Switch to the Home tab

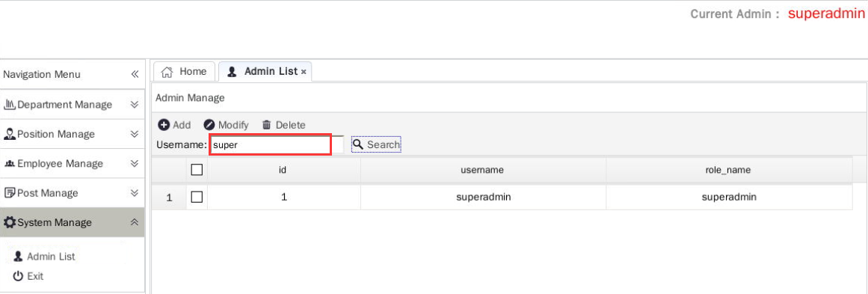(x=183, y=71)
